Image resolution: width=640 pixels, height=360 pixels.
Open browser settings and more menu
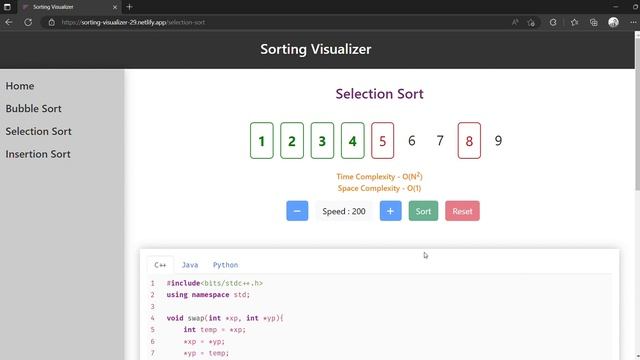pyautogui.click(x=633, y=22)
